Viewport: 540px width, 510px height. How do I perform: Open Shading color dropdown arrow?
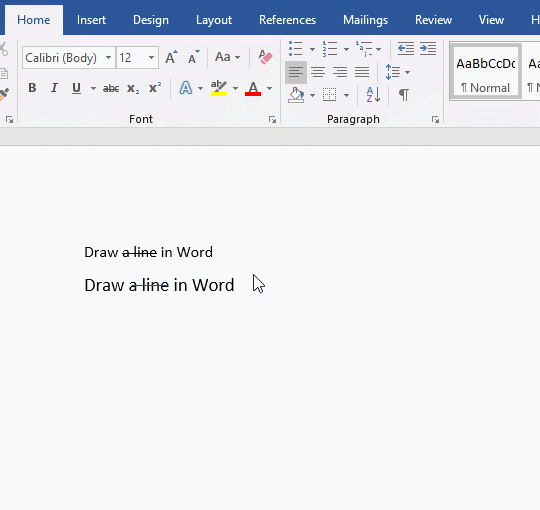click(x=312, y=95)
